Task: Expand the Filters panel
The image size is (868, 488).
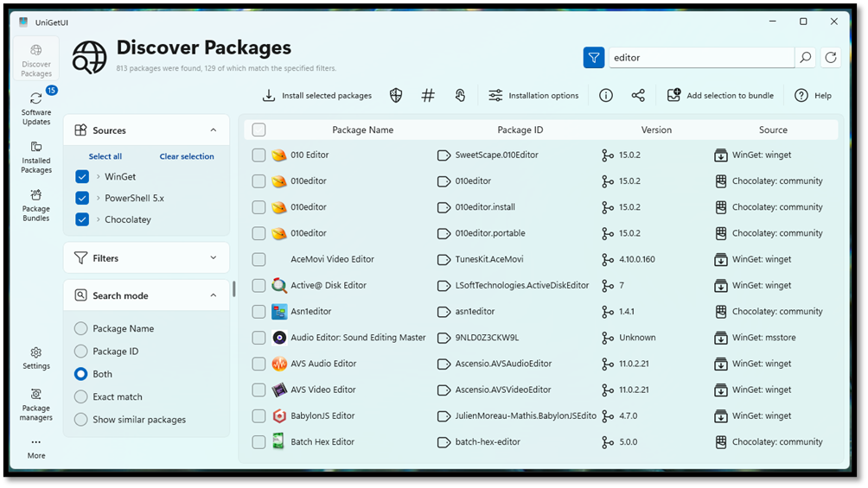Action: coord(214,257)
